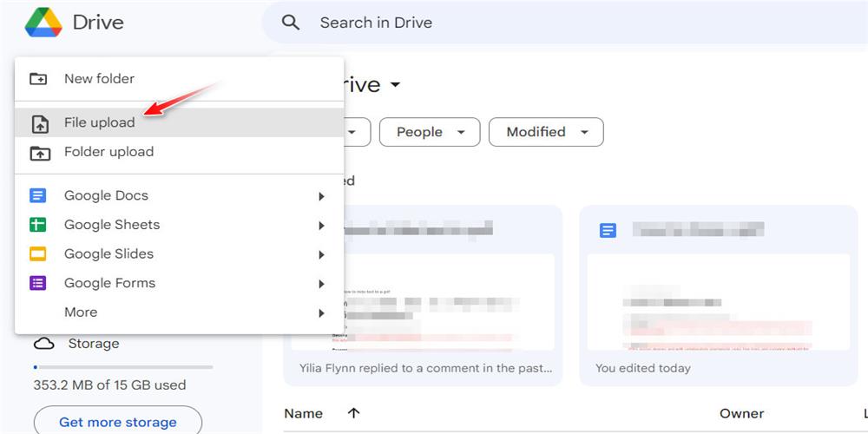Click the storage usage progress bar
Image resolution: width=868 pixels, height=434 pixels.
[x=123, y=367]
